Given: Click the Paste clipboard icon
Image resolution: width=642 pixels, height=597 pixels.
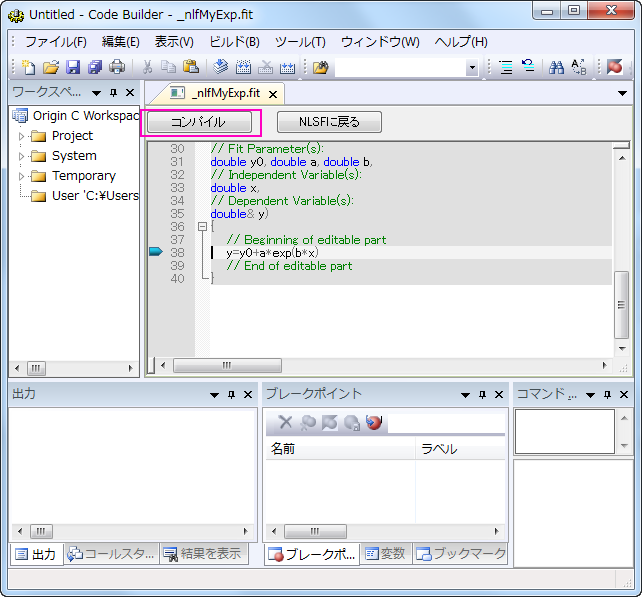Looking at the screenshot, I should (190, 67).
